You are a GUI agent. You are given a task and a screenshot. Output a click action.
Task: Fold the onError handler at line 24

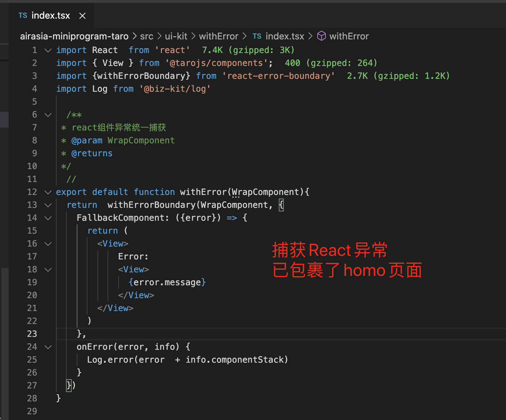(48, 347)
